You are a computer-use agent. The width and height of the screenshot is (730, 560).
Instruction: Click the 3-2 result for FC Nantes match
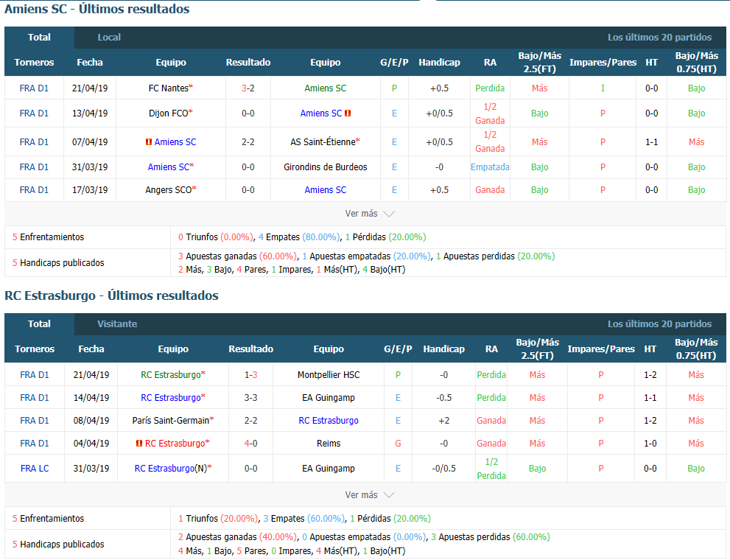[248, 88]
